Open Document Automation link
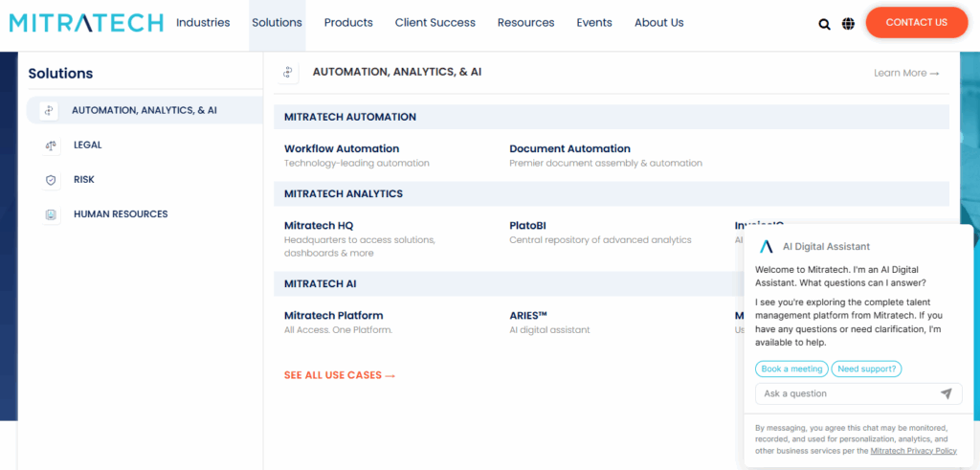The width and height of the screenshot is (980, 470). coord(569,148)
